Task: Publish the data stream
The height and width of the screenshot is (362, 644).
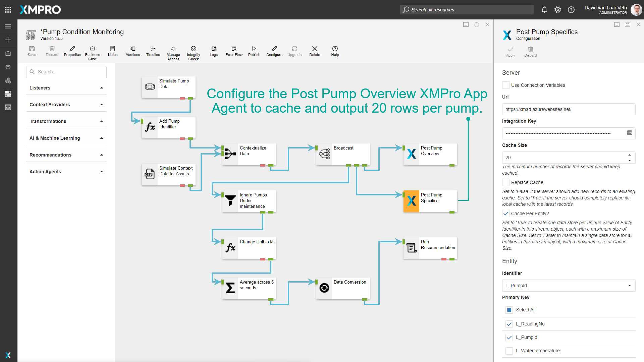Action: click(254, 51)
